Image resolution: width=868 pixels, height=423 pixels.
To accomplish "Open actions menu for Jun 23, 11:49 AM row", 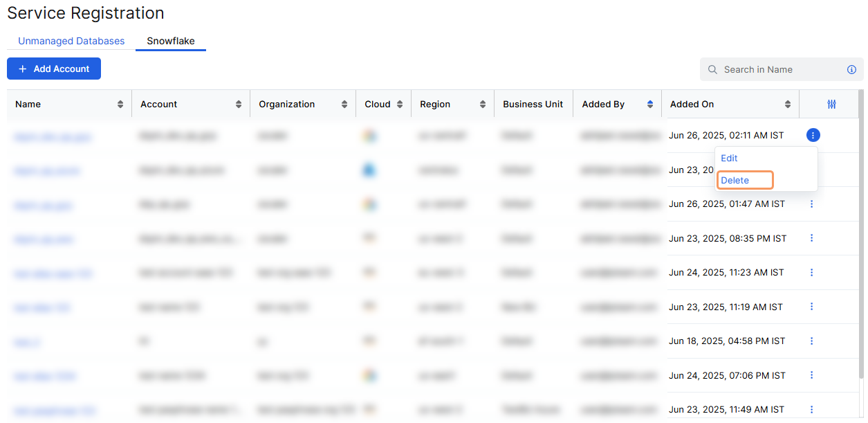I will point(811,409).
